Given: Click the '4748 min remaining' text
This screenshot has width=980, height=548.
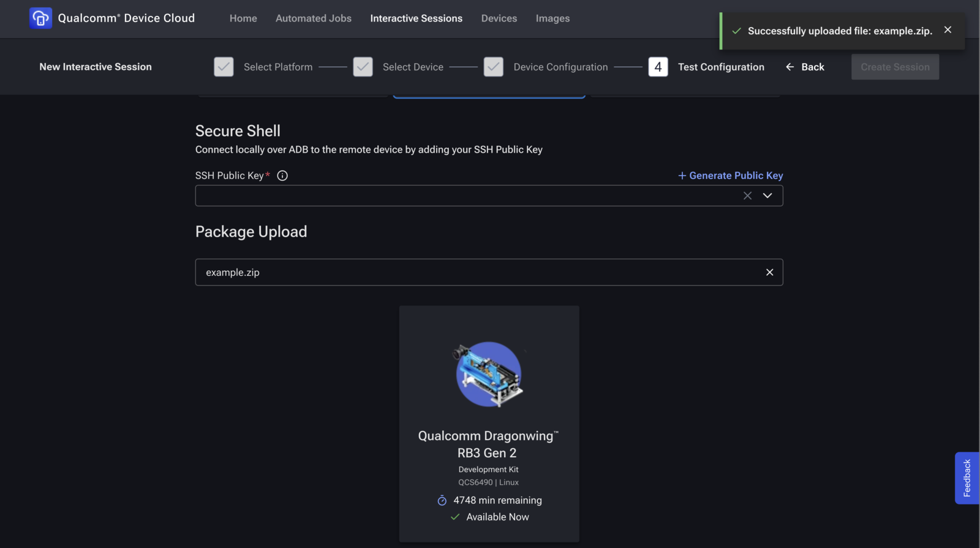Looking at the screenshot, I should [x=497, y=501].
